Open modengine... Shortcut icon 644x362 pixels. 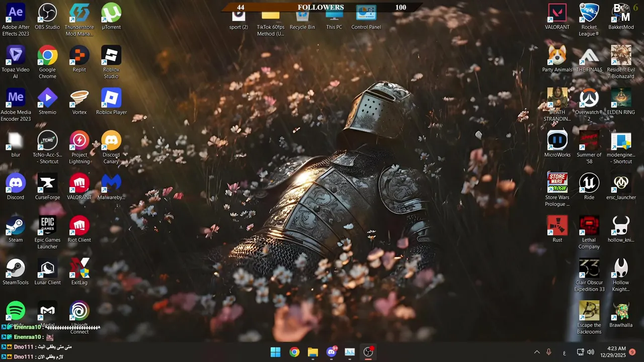pos(621,148)
